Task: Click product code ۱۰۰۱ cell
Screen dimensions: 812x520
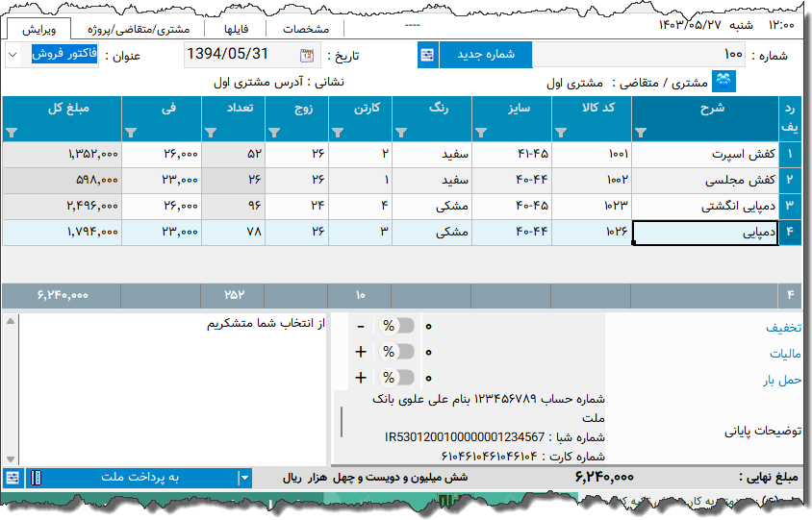Action: pyautogui.click(x=592, y=154)
